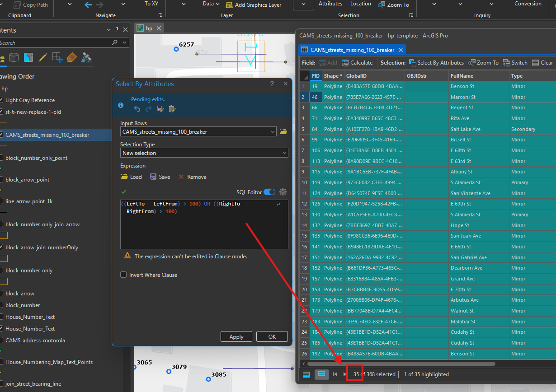Screen dimensions: 556x392
Task: Click the Contents Search field
Action: (55, 42)
